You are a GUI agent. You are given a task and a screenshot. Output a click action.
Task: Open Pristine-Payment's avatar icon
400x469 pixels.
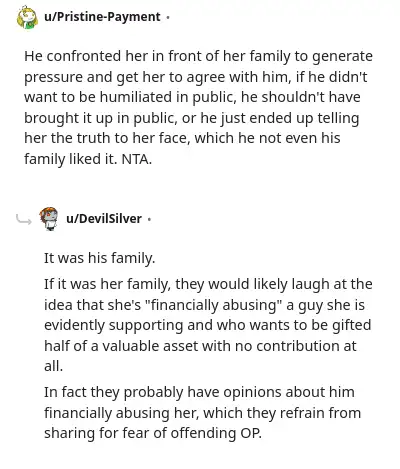pyautogui.click(x=27, y=17)
